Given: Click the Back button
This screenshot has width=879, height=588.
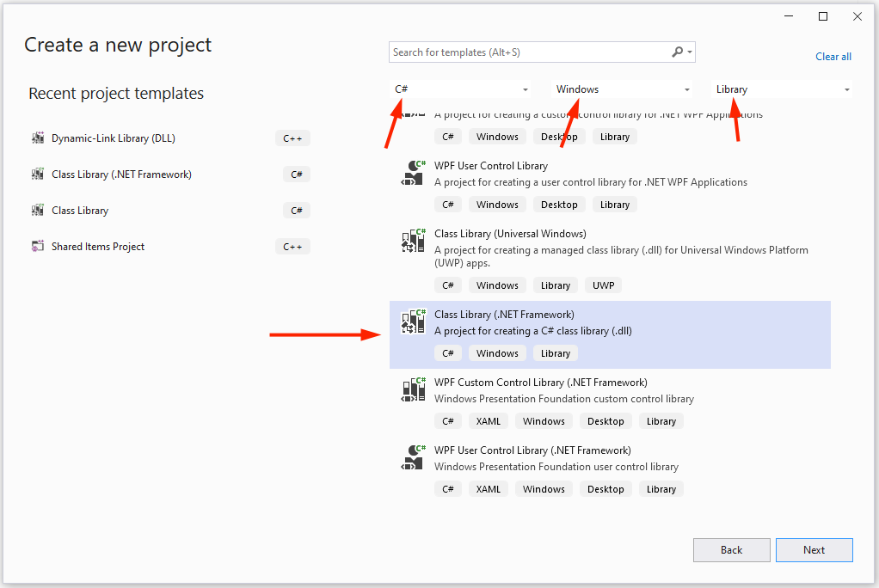Looking at the screenshot, I should (732, 550).
